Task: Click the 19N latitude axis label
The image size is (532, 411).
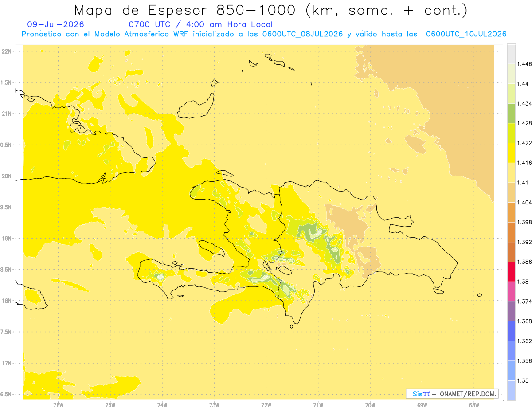Action: [7, 239]
